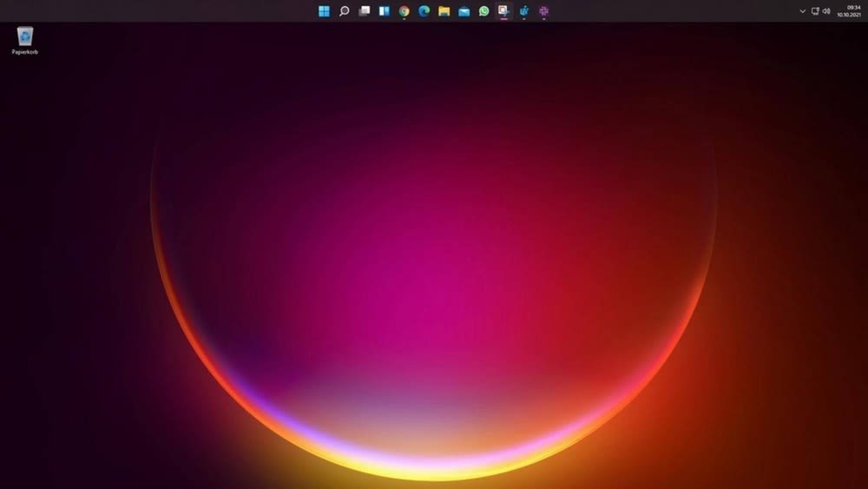Expand the hidden tray icons chevron

click(802, 11)
